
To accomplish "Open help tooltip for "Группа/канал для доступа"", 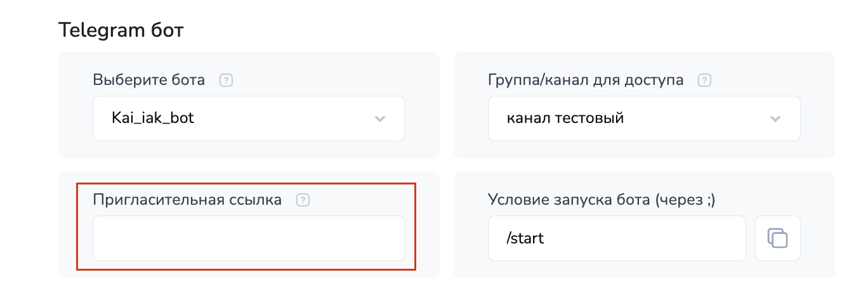I will point(704,81).
